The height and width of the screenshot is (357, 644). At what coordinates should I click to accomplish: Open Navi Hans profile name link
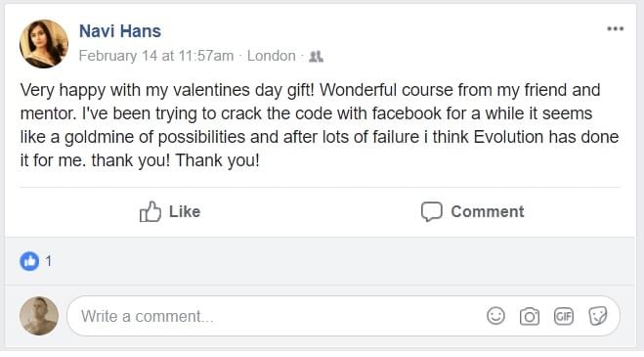[x=120, y=31]
